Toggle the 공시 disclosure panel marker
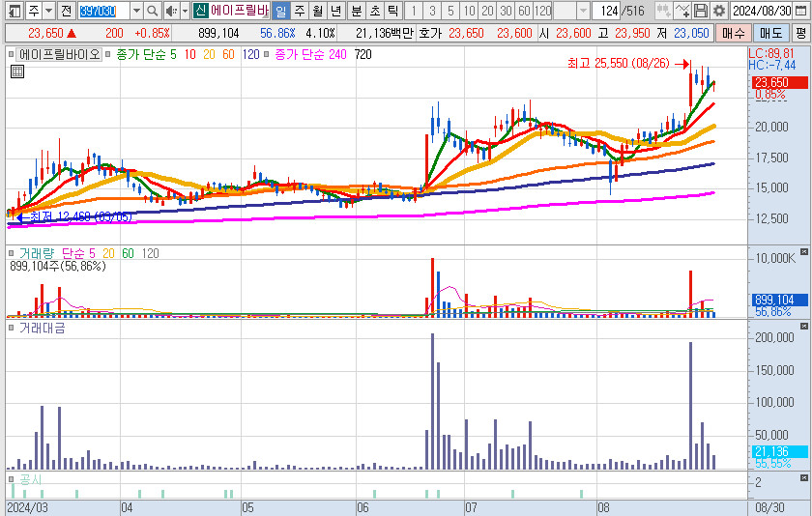The image size is (812, 516). 12,479
